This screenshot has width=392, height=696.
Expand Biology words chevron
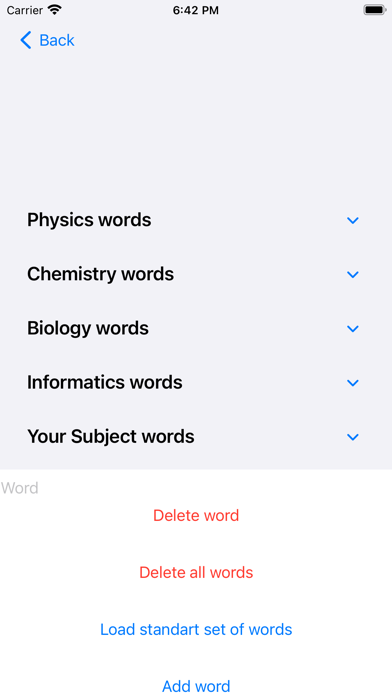352,328
